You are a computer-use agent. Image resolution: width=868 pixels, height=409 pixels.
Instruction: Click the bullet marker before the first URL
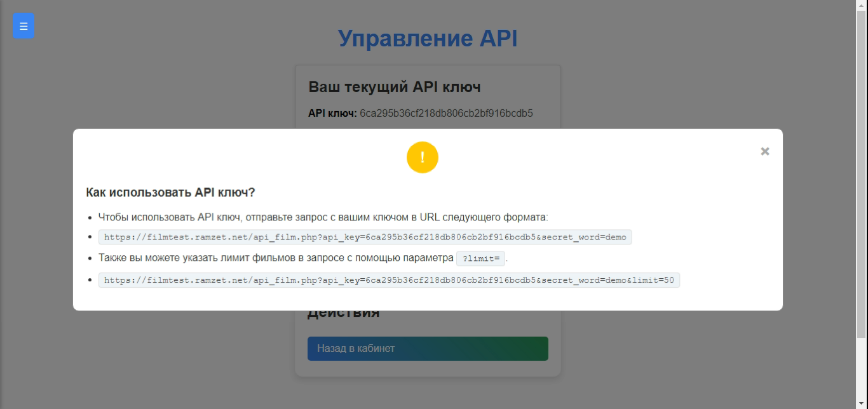[x=92, y=238]
